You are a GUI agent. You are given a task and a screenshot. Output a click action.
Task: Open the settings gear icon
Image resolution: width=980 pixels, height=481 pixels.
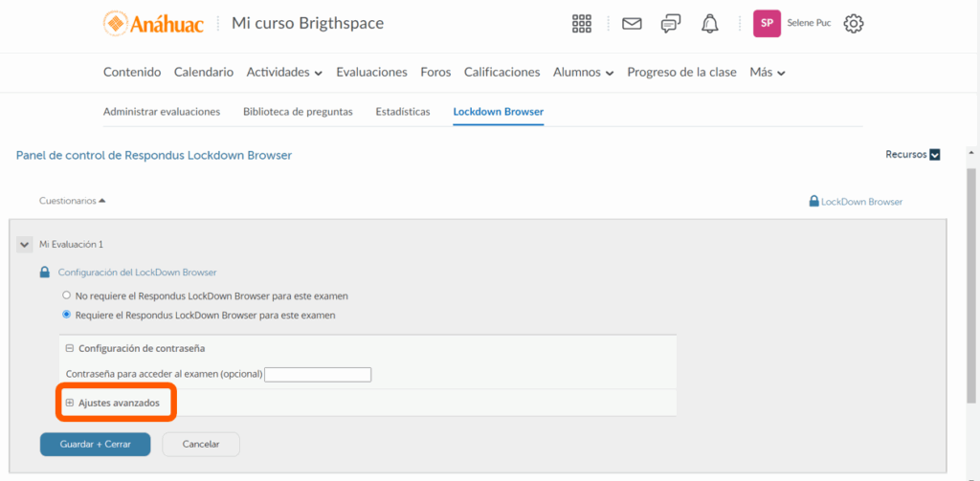[x=854, y=24]
